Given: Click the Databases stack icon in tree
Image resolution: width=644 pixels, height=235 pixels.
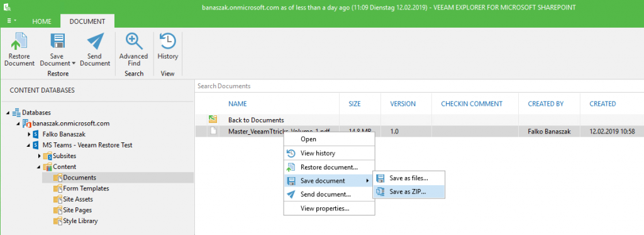Looking at the screenshot, I should point(16,112).
